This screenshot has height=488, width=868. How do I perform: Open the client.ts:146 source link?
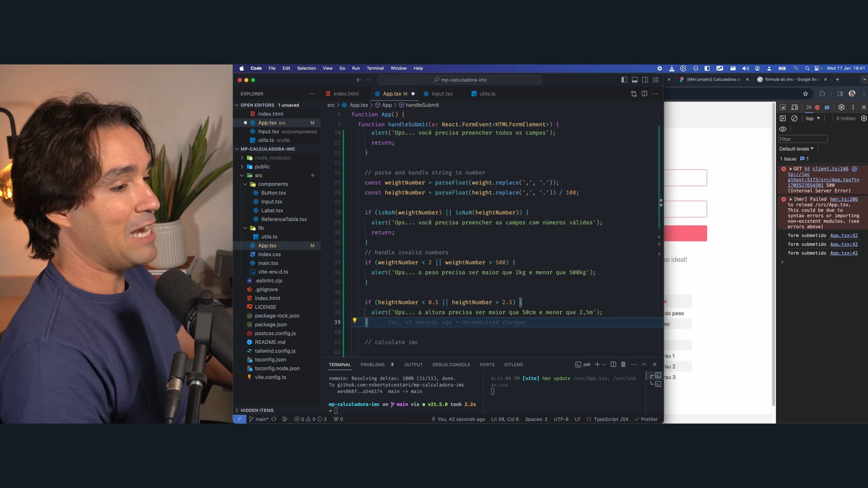[830, 169]
